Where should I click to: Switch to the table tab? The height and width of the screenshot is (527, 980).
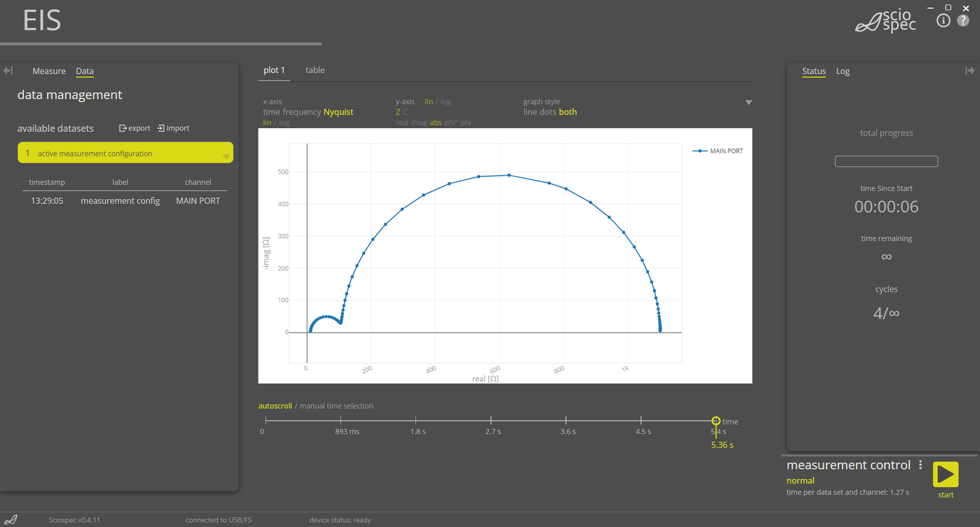(x=315, y=70)
